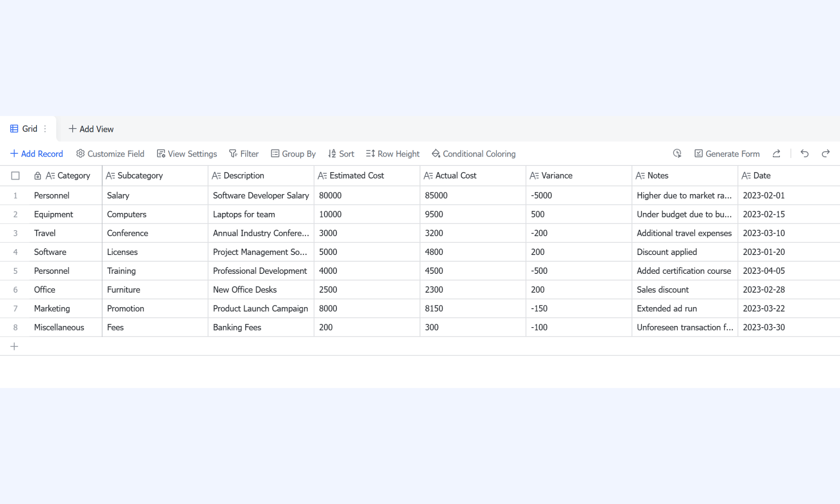Select row number 1
The image size is (840, 504).
coord(16,195)
